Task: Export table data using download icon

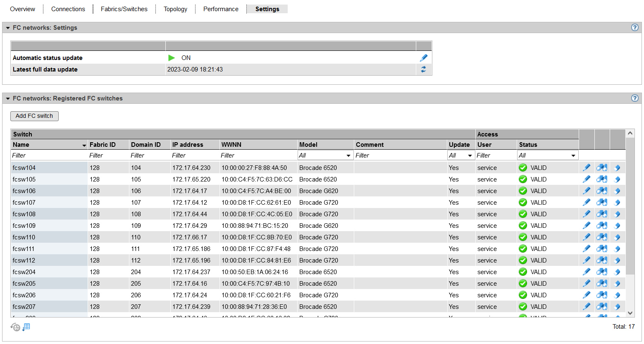Action: pos(26,327)
